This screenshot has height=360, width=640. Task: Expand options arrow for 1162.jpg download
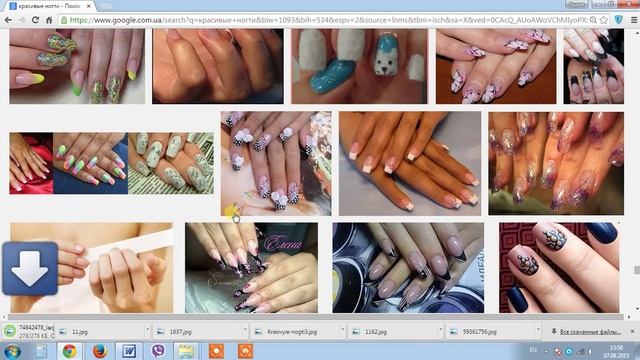[440, 329]
